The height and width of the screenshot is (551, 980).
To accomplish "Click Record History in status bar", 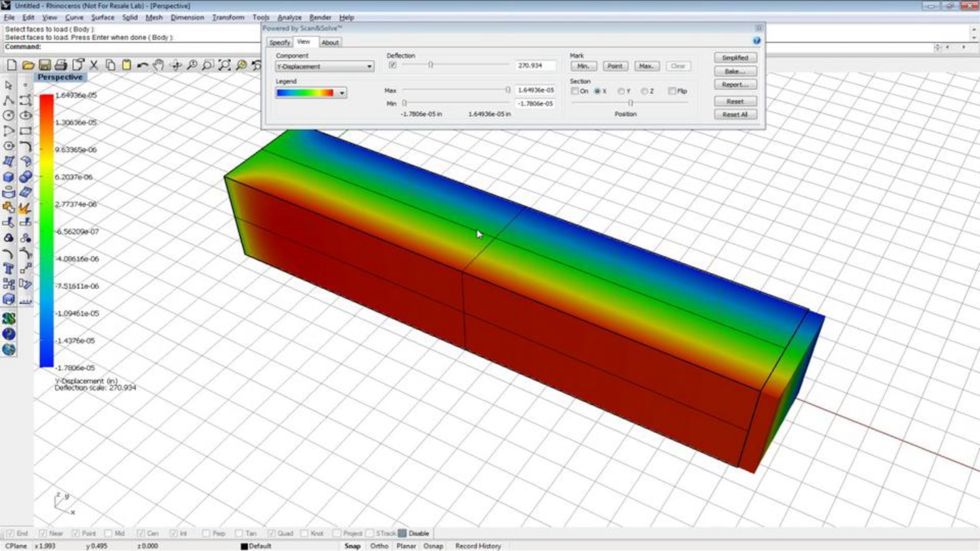I will 478,546.
